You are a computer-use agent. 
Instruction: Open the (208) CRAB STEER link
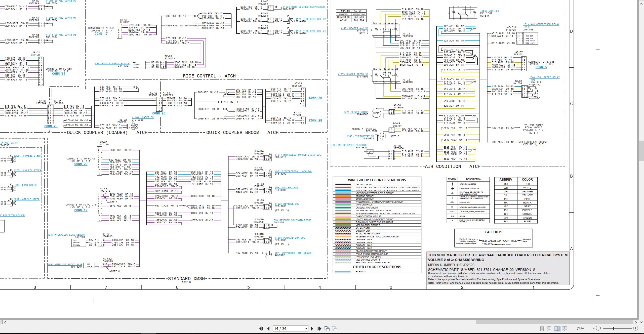[x=25, y=185]
